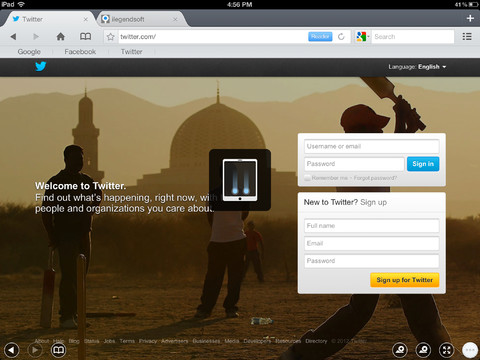480x360 pixels.
Task: Close the ilegendsoft tab
Action: pyautogui.click(x=175, y=19)
